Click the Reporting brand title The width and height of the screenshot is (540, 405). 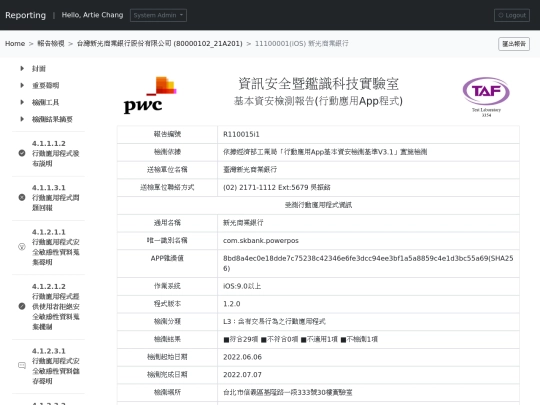(x=25, y=15)
